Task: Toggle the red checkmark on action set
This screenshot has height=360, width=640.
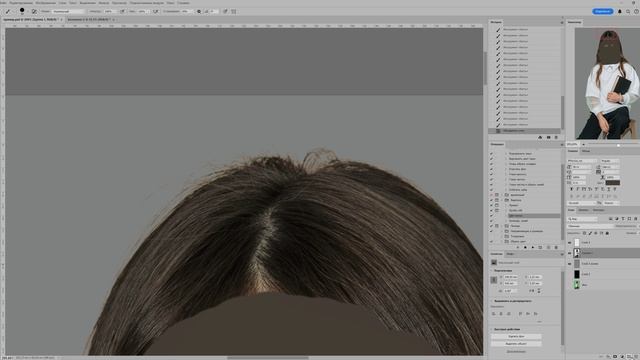Action: 491,195
